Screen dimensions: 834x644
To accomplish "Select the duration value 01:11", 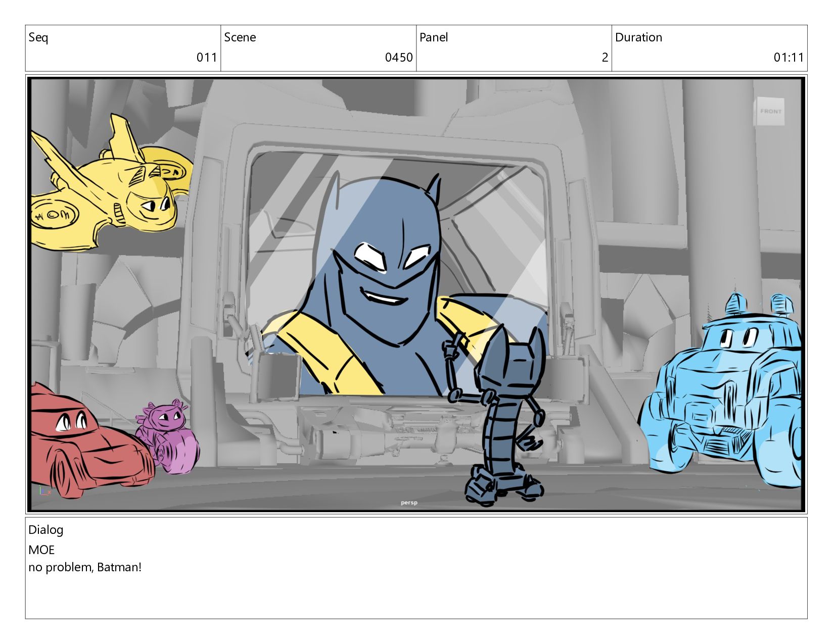I will pos(789,58).
